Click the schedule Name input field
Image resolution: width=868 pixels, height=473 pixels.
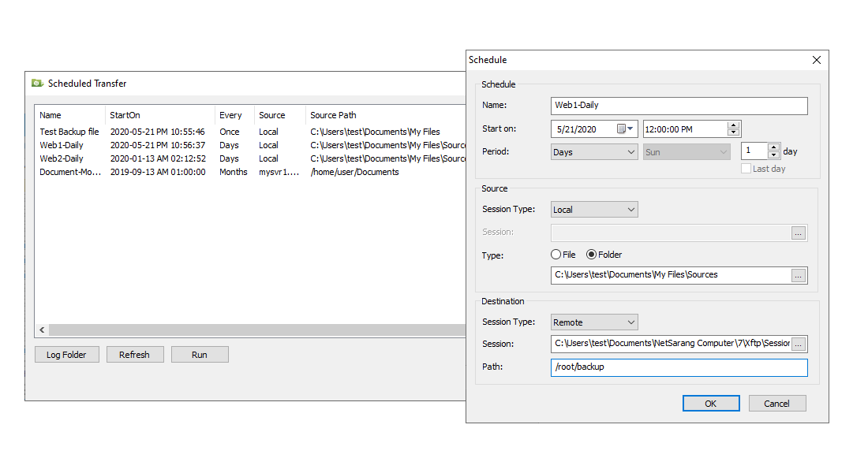click(679, 106)
